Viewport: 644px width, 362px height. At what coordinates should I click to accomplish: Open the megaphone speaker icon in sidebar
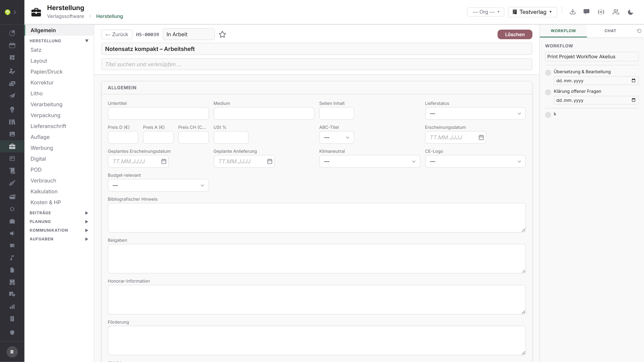pos(12,233)
